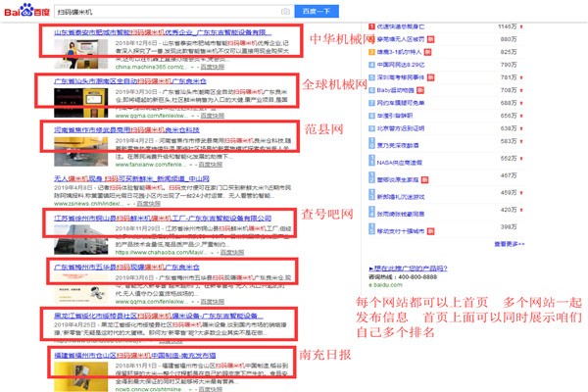Open 百度快照 for ncwb.cnncw.cn result
The image size is (588, 392).
coord(211,389)
